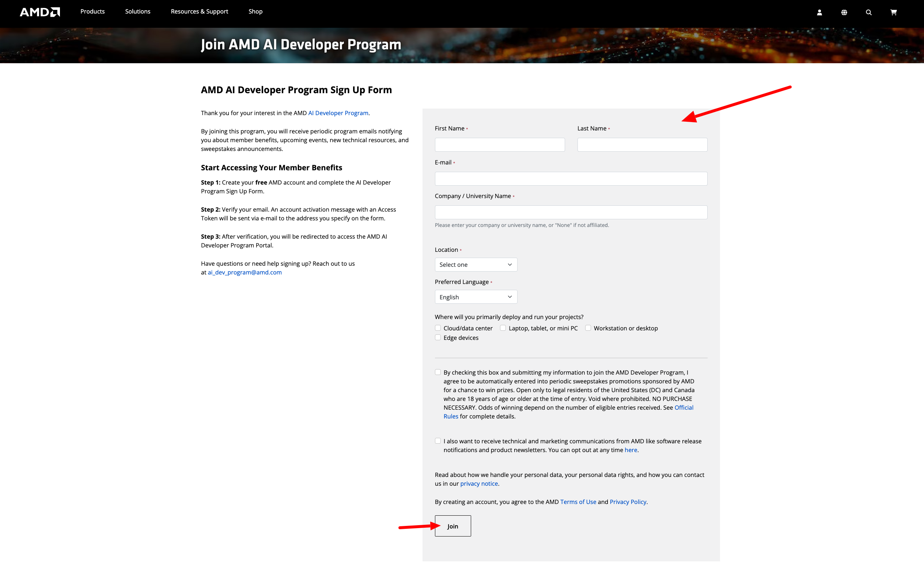
Task: Open Resources & Support menu
Action: [x=200, y=11]
